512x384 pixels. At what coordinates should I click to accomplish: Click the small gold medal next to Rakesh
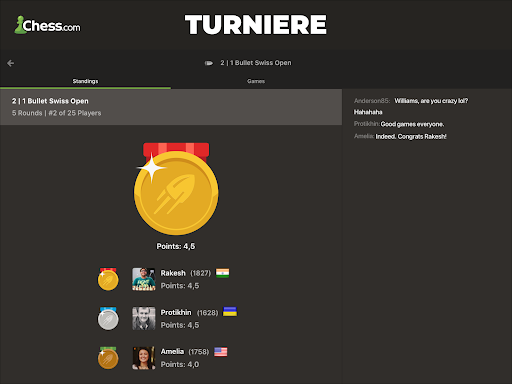point(108,279)
